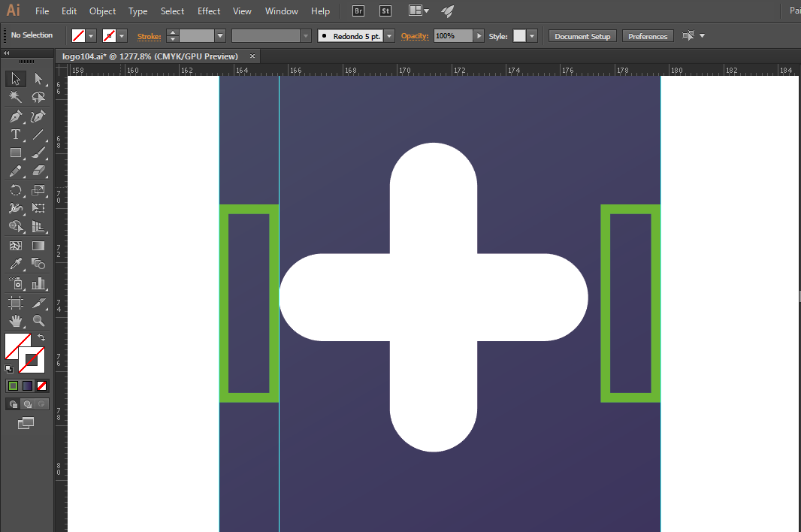Open the control bar stroke color dropdown
Viewport: 801px width, 532px height.
point(122,36)
